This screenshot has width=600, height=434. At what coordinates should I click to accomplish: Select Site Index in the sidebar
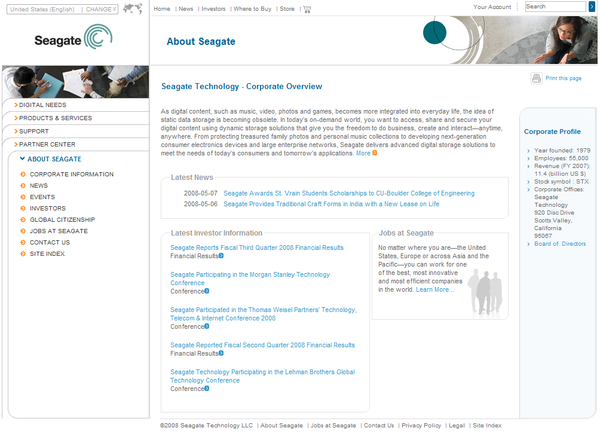pos(47,254)
